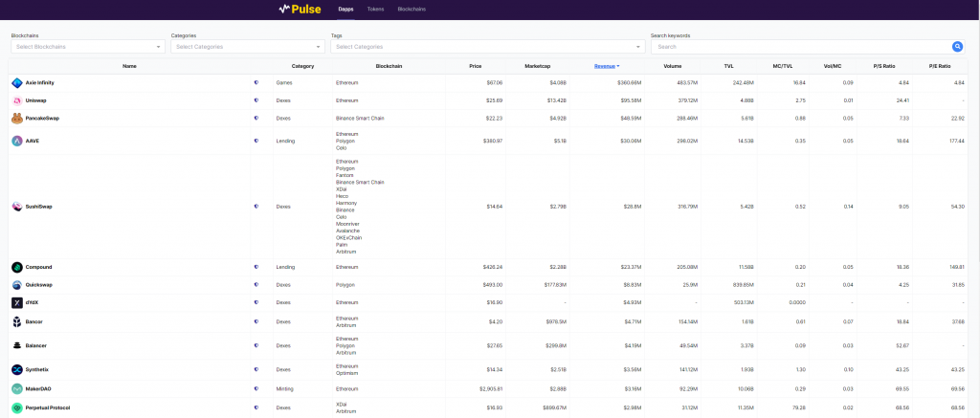Click the Axie Infinity logo icon

coord(17,82)
